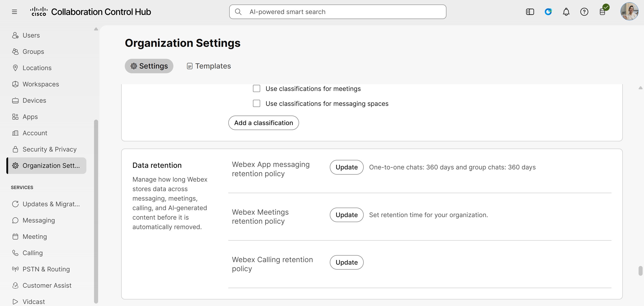Click the Updates & Migrations refresh icon
This screenshot has width=644, height=306.
click(15, 204)
